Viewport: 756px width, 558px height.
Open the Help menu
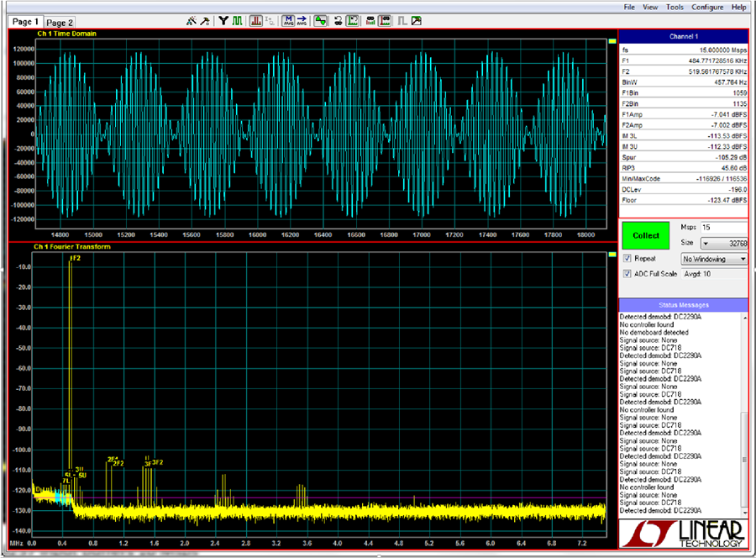pyautogui.click(x=738, y=8)
